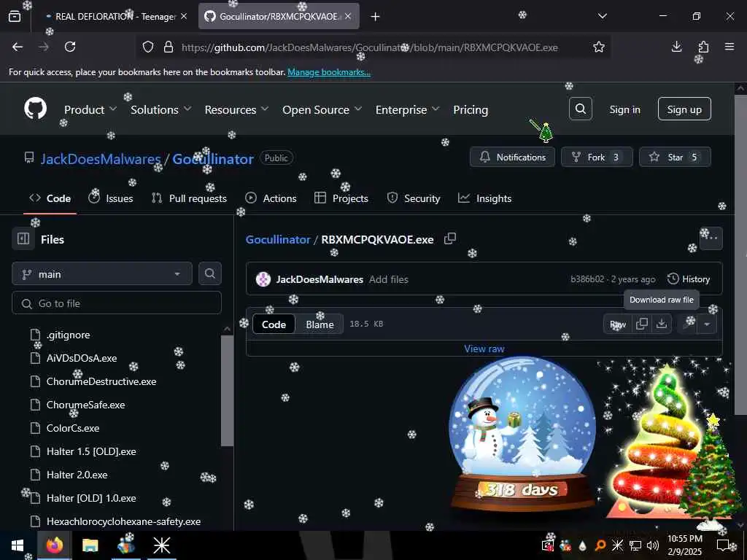
Task: Click the View raw link
Action: [484, 349]
